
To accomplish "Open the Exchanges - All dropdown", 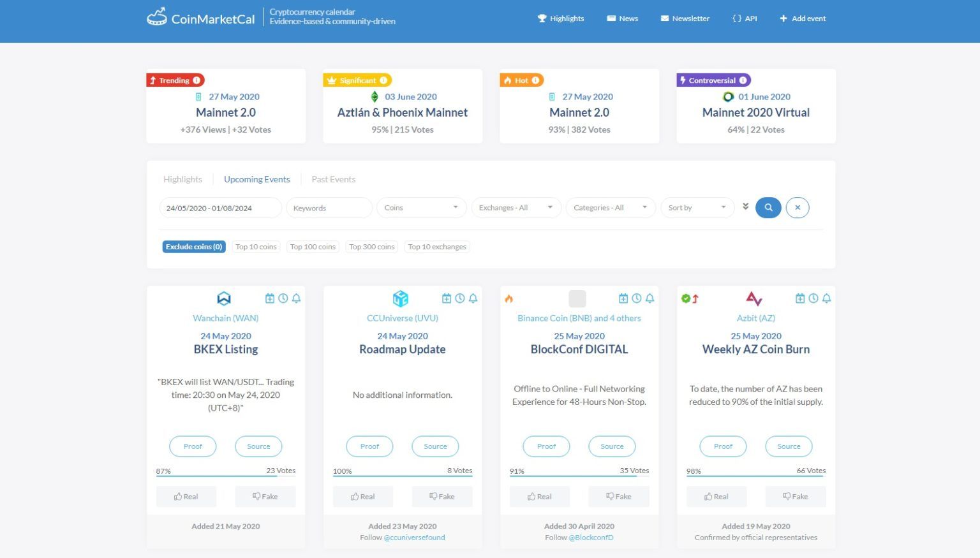I will (x=516, y=208).
